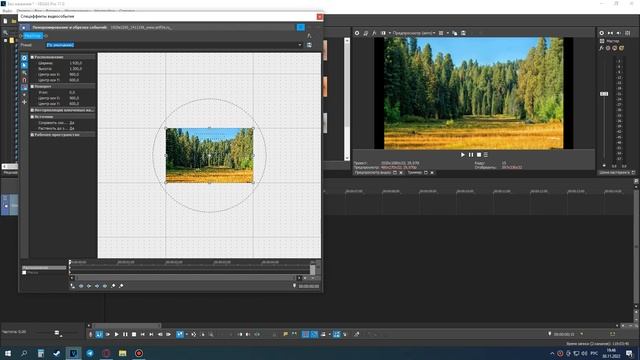
Task: Collapse the Расположение property group
Action: point(32,57)
